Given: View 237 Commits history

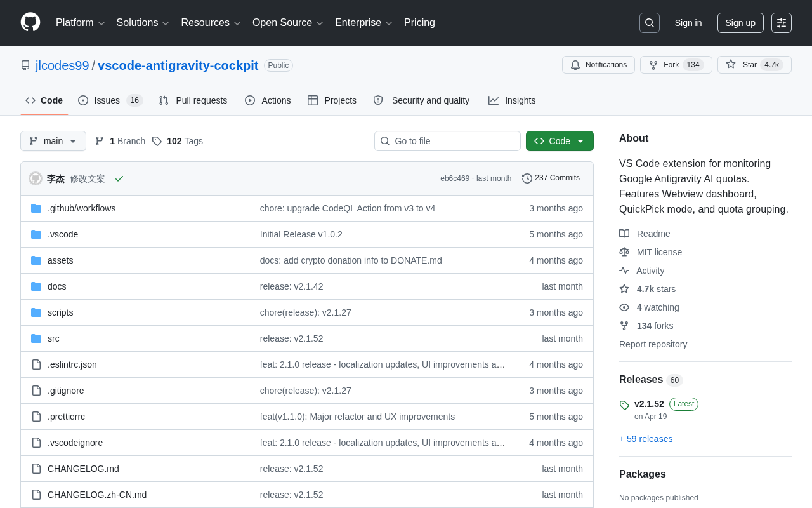Looking at the screenshot, I should [x=551, y=178].
